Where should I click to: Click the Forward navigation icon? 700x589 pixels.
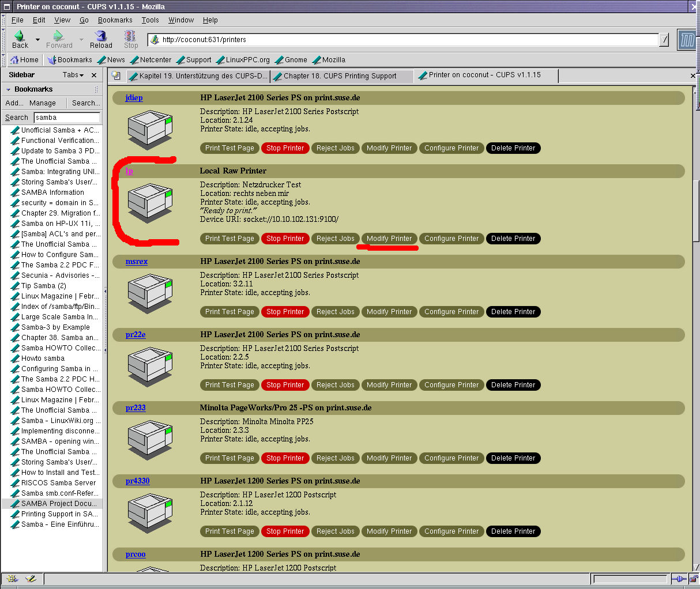point(59,36)
